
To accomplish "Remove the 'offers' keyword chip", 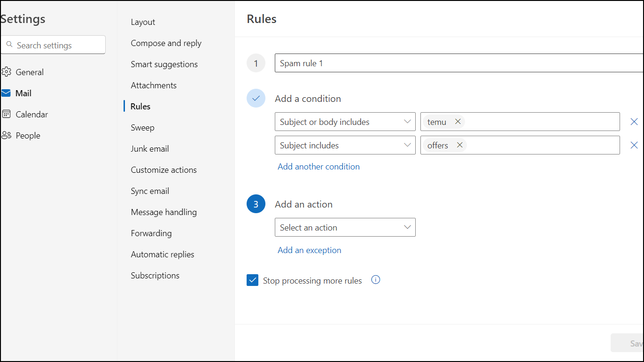I will [460, 145].
